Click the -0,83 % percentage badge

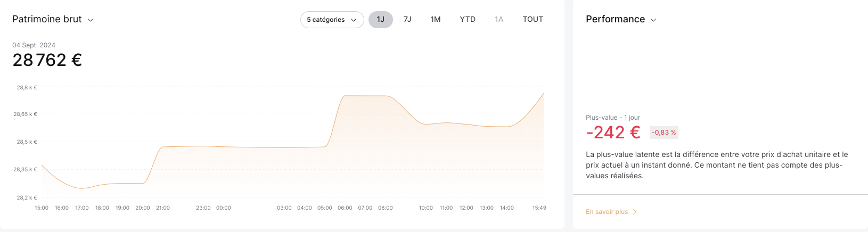point(664,132)
